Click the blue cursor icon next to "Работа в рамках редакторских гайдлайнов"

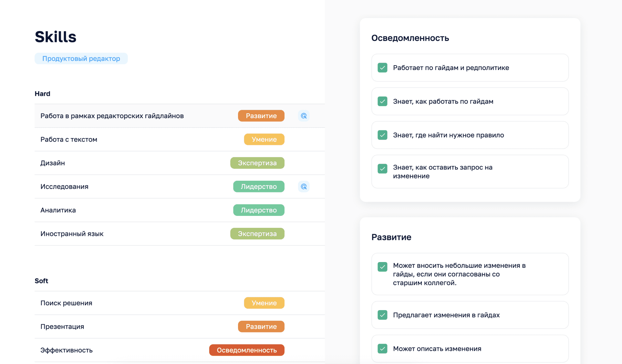pyautogui.click(x=303, y=116)
